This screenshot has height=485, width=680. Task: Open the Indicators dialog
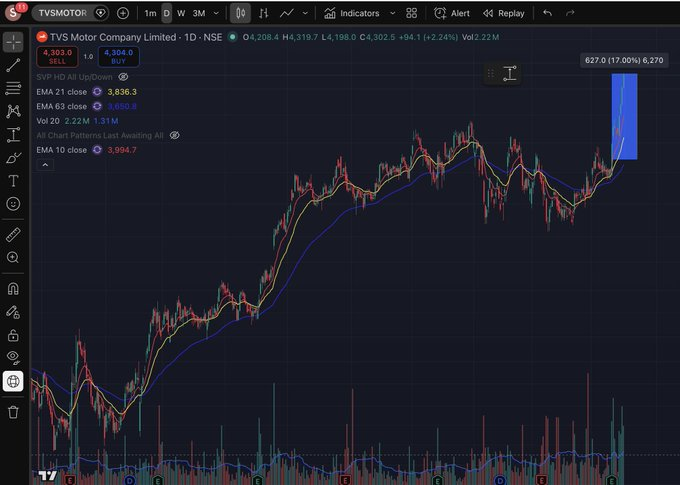[x=352, y=13]
